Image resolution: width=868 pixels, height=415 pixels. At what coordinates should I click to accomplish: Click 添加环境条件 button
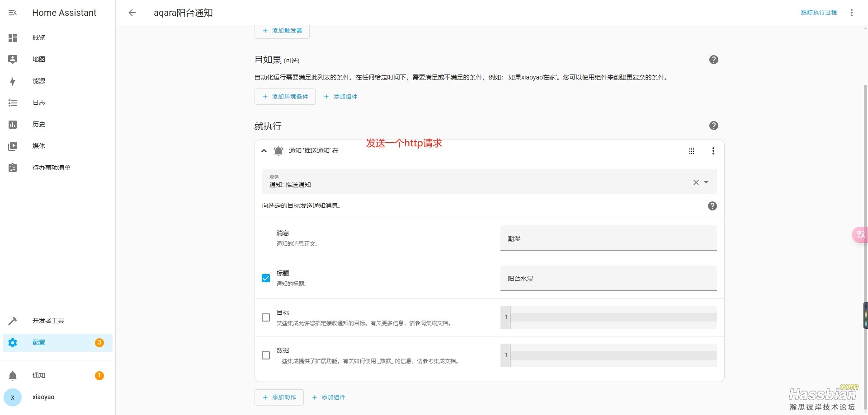pos(285,97)
